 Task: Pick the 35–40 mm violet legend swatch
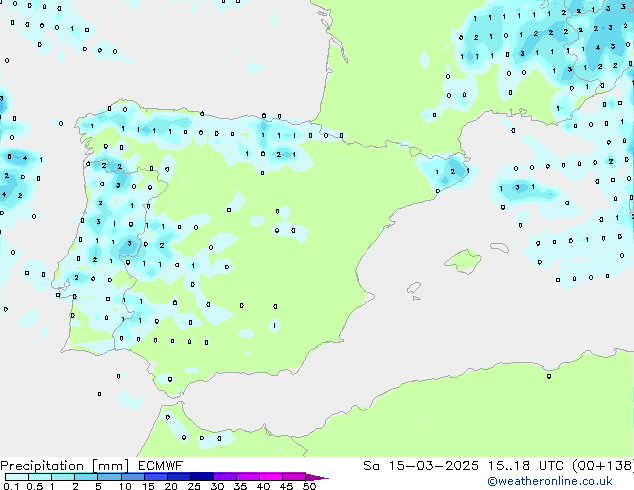point(247,477)
